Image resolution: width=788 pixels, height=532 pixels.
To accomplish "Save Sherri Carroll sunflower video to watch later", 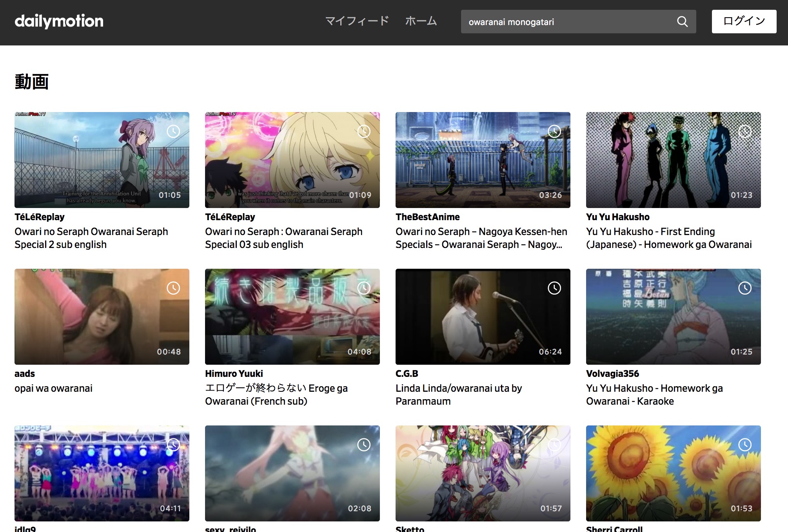I will tap(745, 445).
